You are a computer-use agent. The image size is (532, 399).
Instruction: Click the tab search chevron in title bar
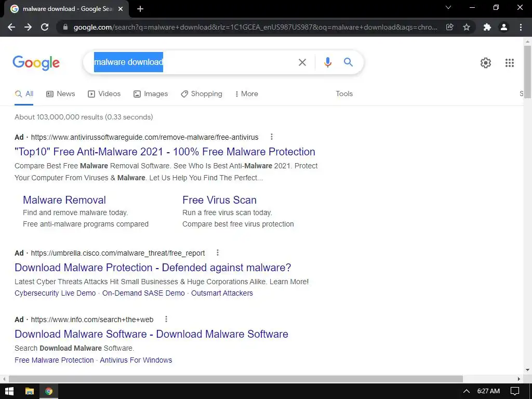[448, 7]
